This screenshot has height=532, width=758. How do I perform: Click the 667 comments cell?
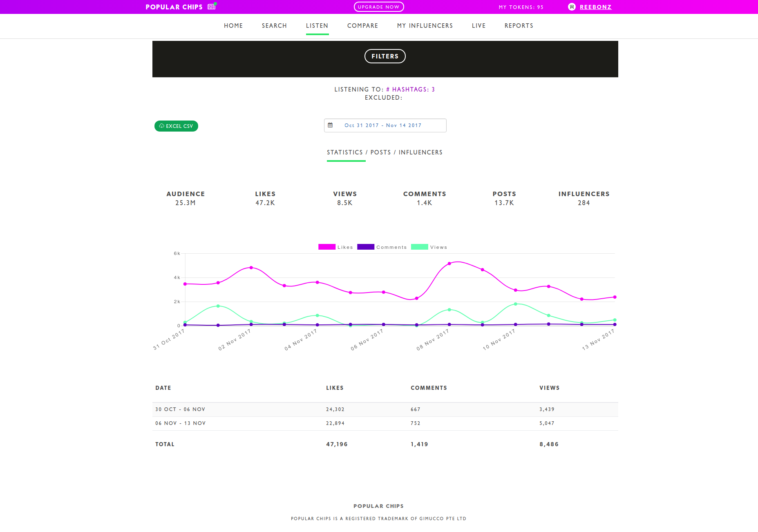point(416,409)
